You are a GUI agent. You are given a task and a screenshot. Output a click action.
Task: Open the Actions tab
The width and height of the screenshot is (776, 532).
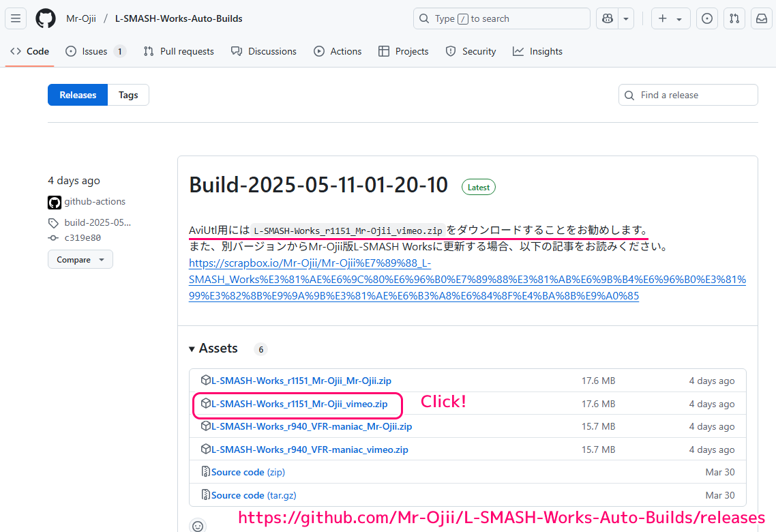point(338,51)
